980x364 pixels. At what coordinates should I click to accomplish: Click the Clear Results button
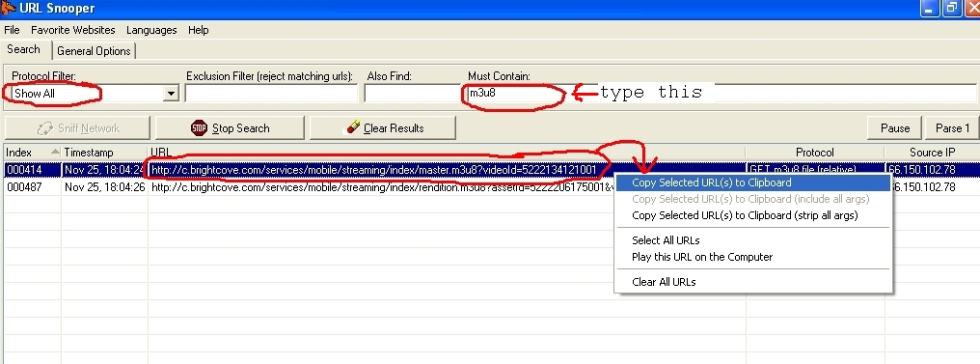[383, 128]
